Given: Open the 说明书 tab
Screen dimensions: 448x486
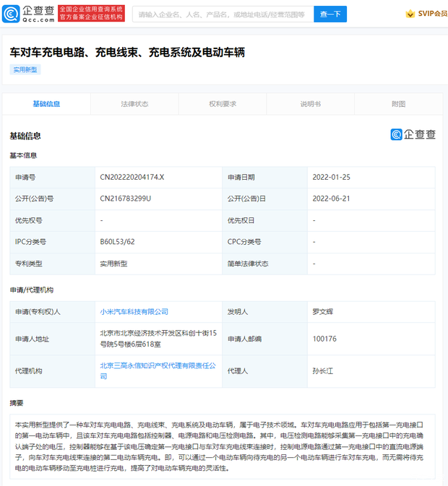Looking at the screenshot, I should (x=311, y=104).
